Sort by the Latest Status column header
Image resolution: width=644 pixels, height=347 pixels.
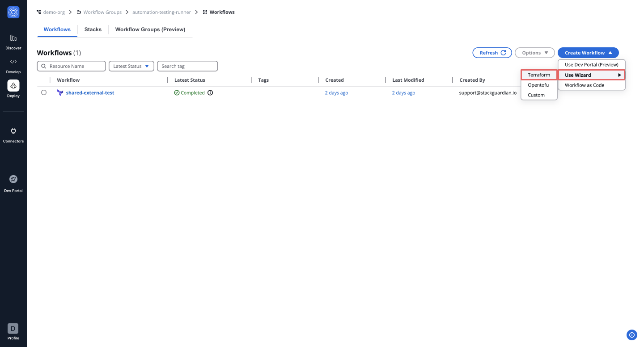(x=190, y=80)
